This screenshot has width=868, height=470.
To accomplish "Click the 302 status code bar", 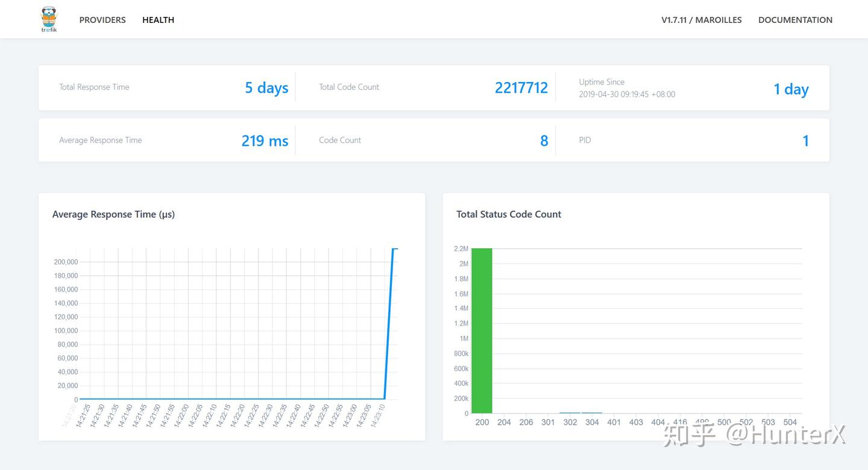I will 570,413.
